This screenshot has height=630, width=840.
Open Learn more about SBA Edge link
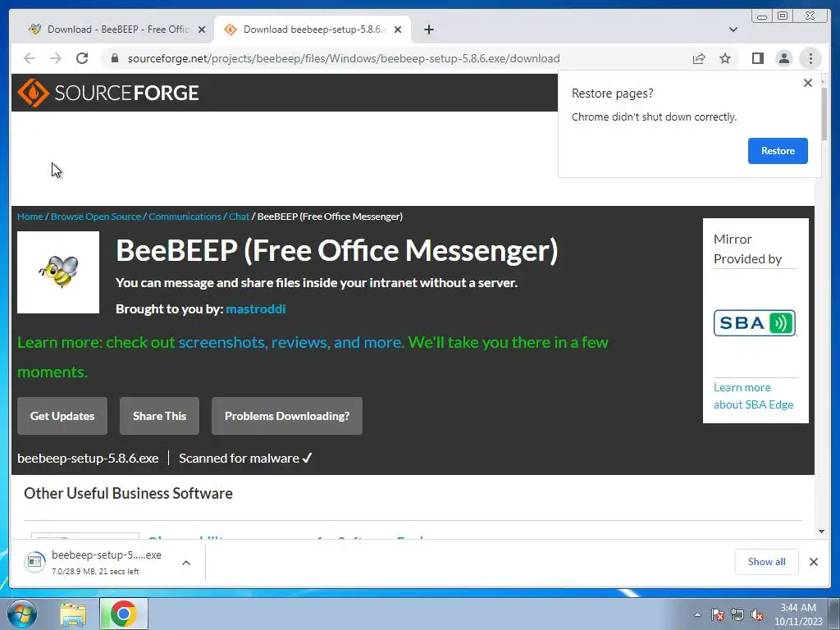coord(753,396)
